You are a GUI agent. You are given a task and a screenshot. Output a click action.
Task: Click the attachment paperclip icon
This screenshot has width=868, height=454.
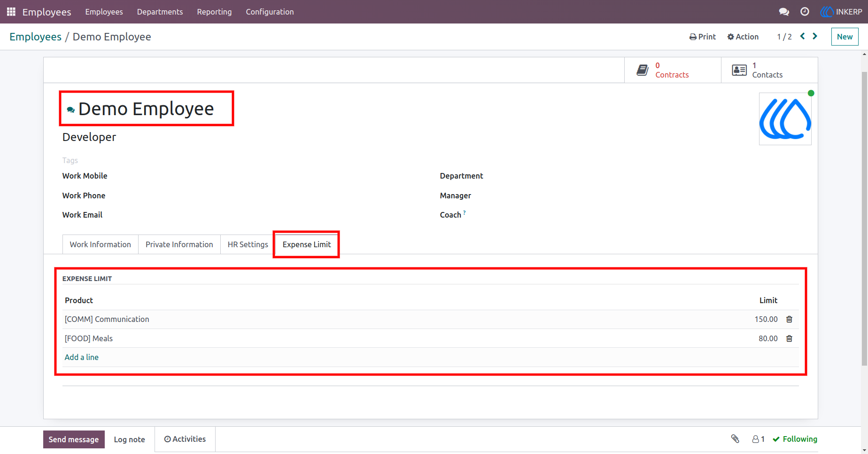pyautogui.click(x=735, y=439)
